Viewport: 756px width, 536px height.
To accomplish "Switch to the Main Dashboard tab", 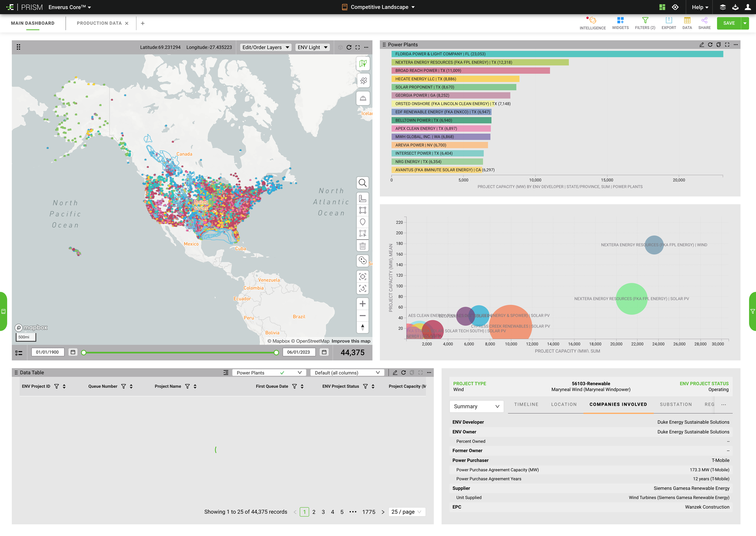I will tap(33, 23).
